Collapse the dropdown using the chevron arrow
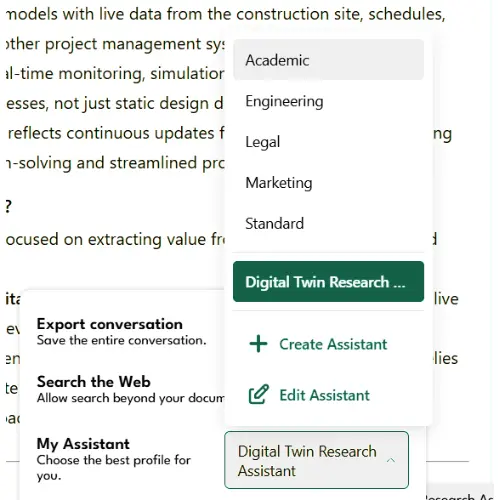The image size is (500, 500). (391, 460)
